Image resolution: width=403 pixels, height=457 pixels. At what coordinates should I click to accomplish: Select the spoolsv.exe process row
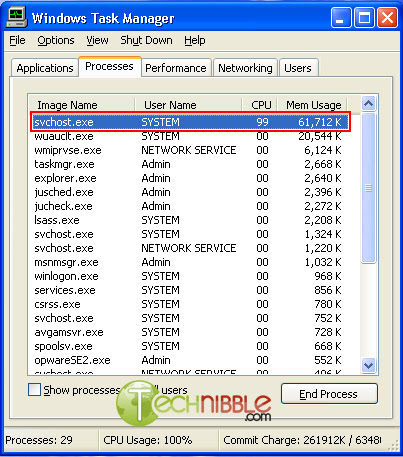pos(190,346)
